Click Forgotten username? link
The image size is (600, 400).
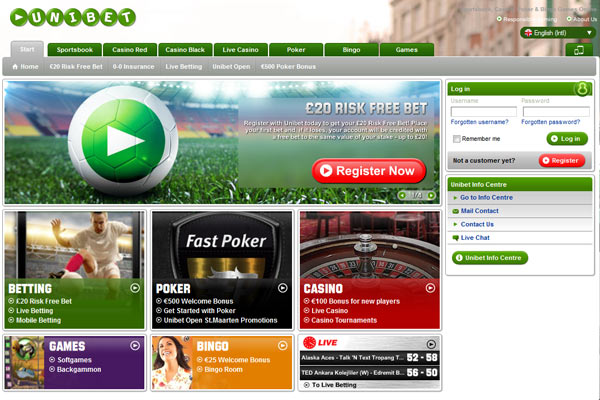(x=479, y=122)
